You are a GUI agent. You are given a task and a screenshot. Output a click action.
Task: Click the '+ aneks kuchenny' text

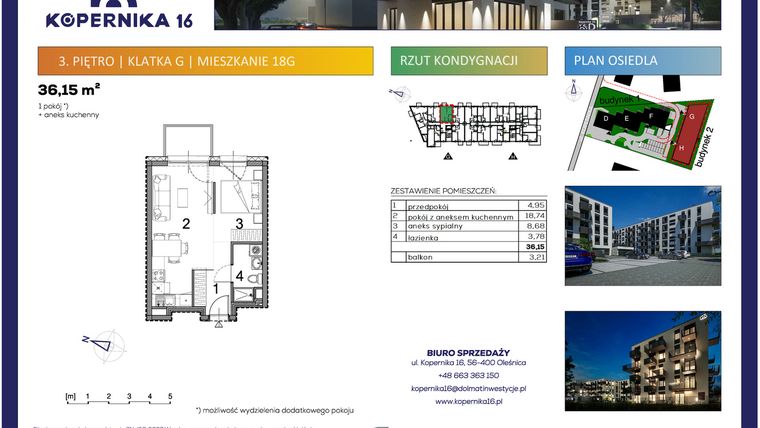[69, 115]
